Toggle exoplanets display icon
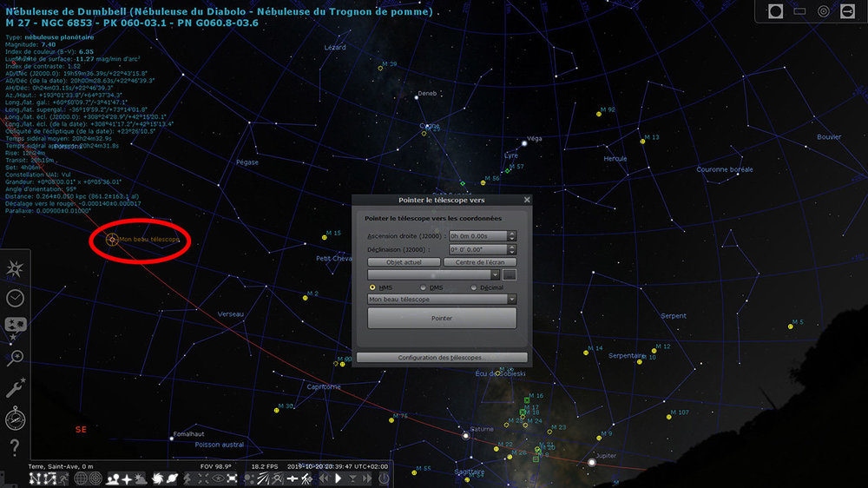Image resolution: width=868 pixels, height=488 pixels. tap(248, 478)
